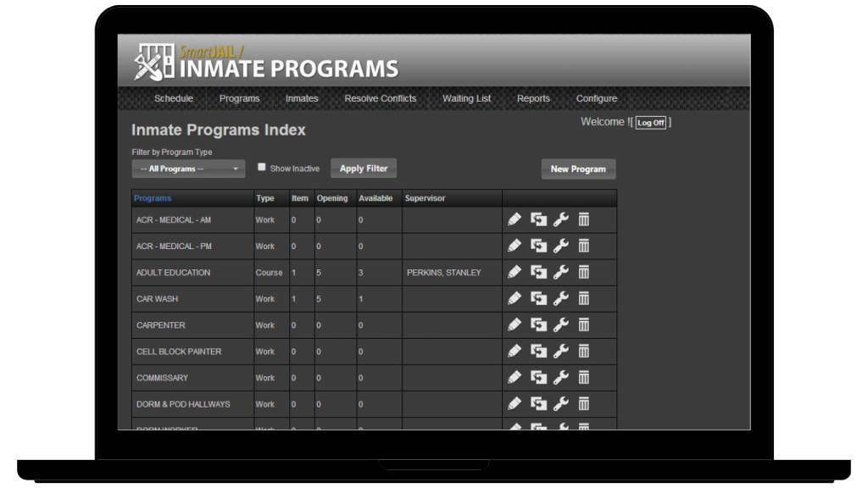Switch to the Waiting List section
Image resolution: width=868 pixels, height=488 pixels.
click(x=466, y=98)
